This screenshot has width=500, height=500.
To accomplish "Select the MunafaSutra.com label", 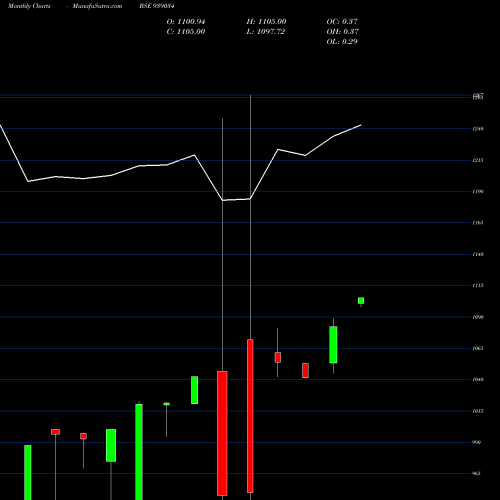I will pos(97,6).
